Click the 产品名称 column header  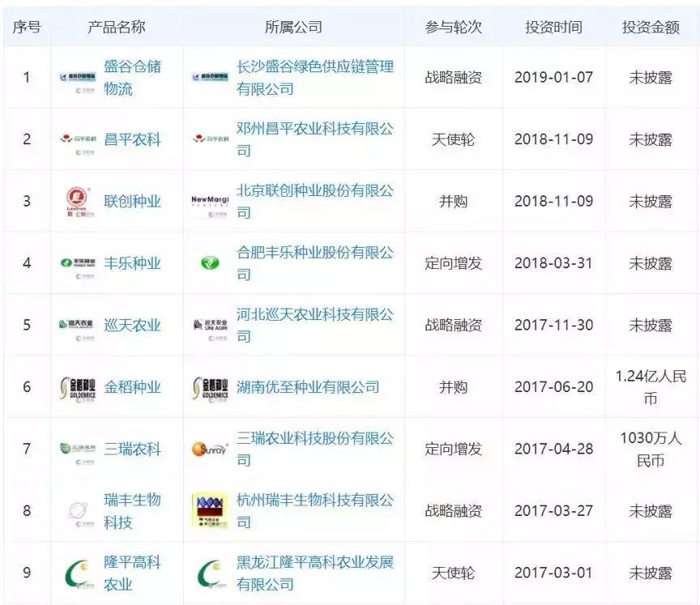pyautogui.click(x=117, y=28)
